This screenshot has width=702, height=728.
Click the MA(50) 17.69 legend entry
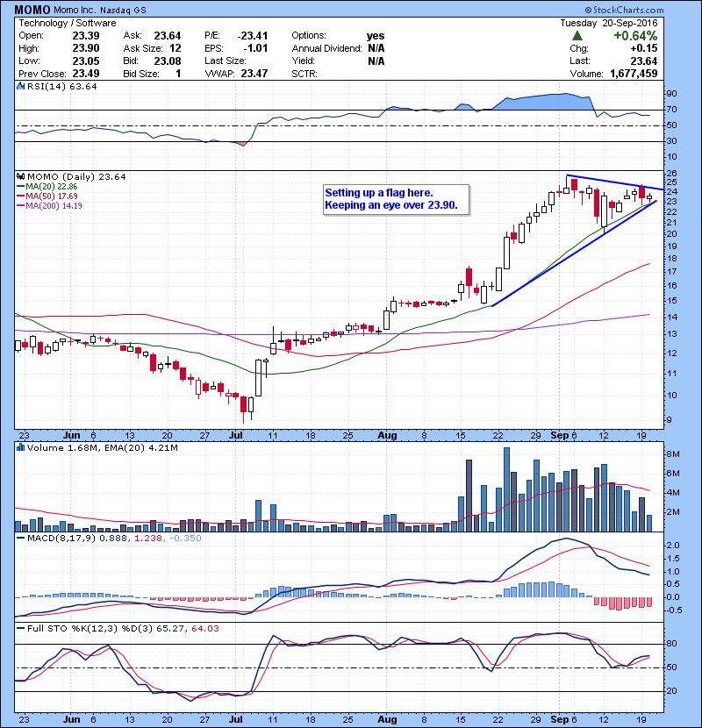click(x=47, y=196)
